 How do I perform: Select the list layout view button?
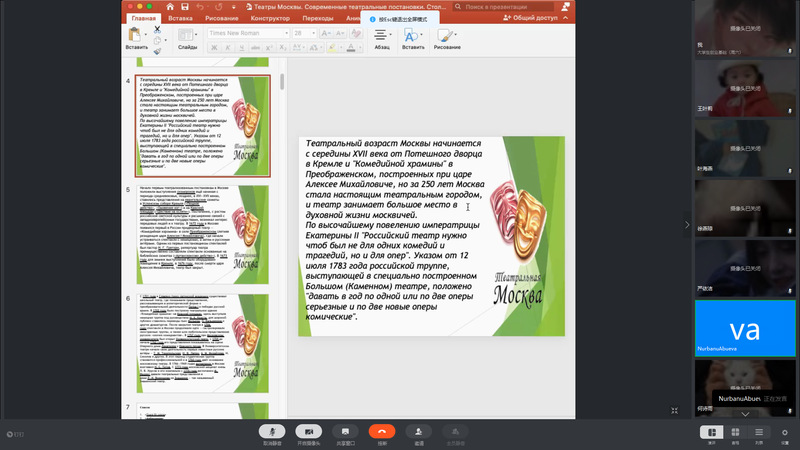coord(759,432)
